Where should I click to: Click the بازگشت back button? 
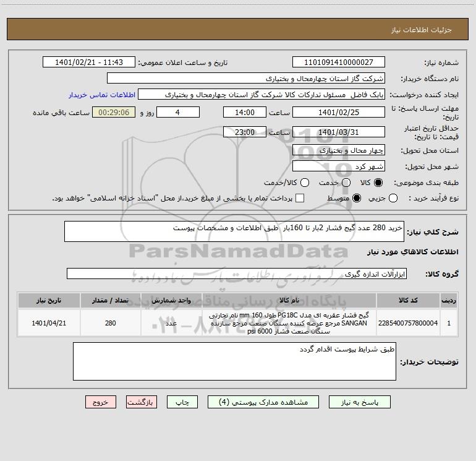(142, 402)
